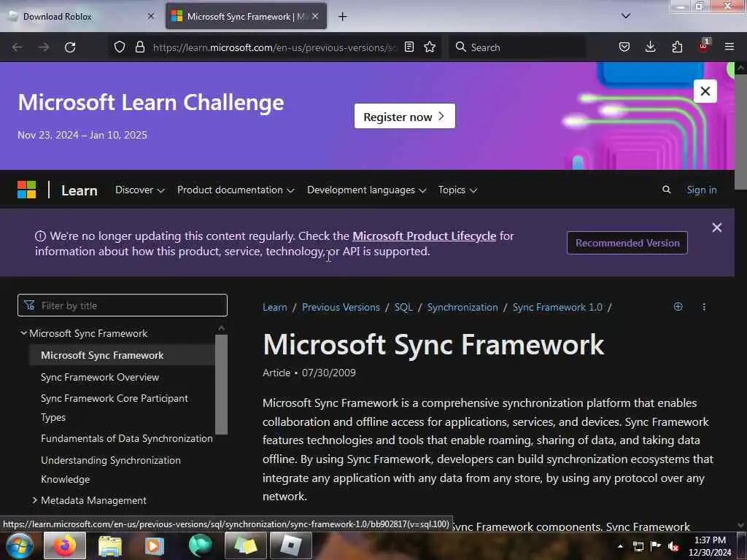Click the browser forward arrow

pos(44,47)
